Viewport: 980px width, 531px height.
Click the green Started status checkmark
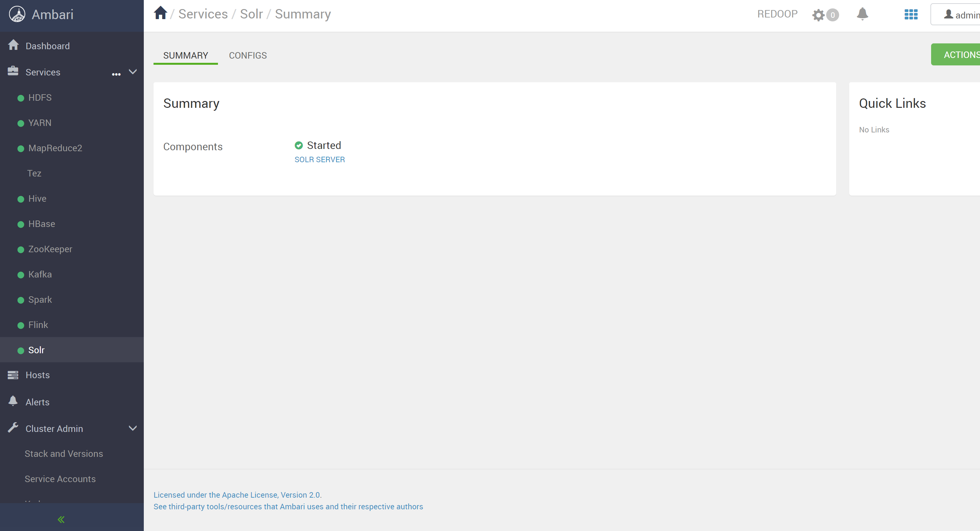point(299,145)
